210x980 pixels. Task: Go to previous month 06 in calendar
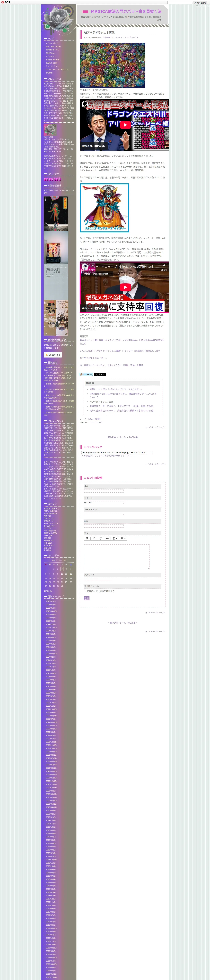pyautogui.click(x=53, y=560)
